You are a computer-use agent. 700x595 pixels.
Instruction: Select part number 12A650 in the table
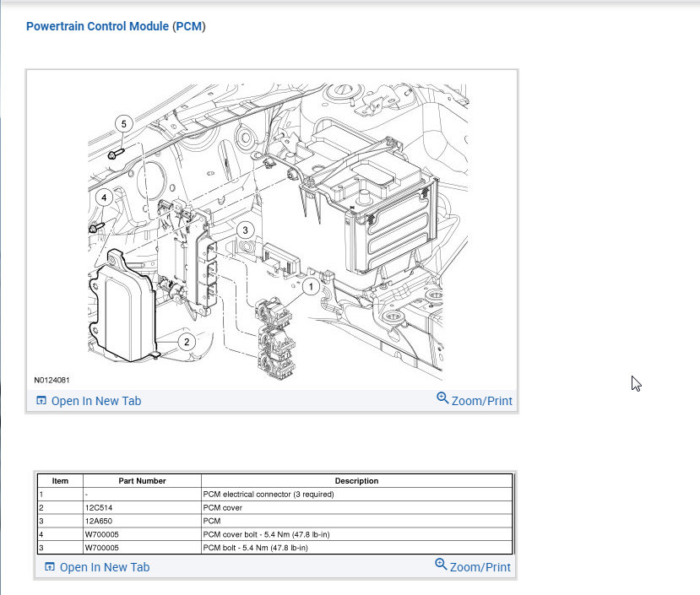point(99,521)
